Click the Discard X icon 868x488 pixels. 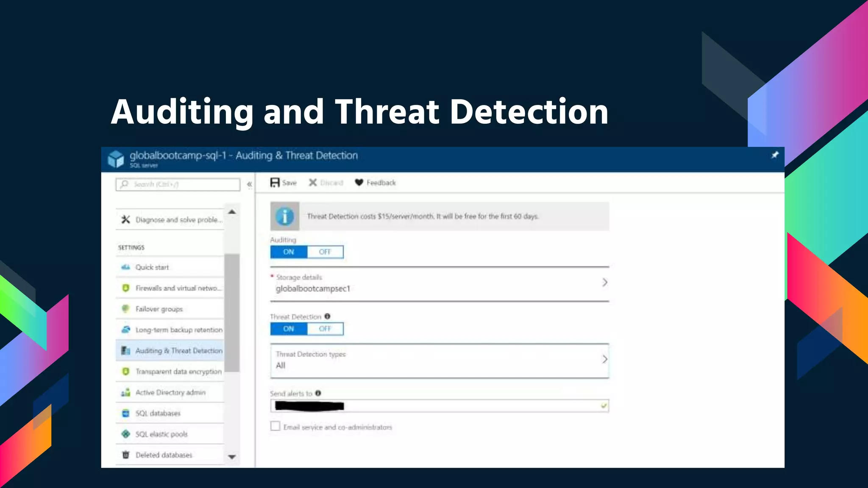[x=313, y=183]
